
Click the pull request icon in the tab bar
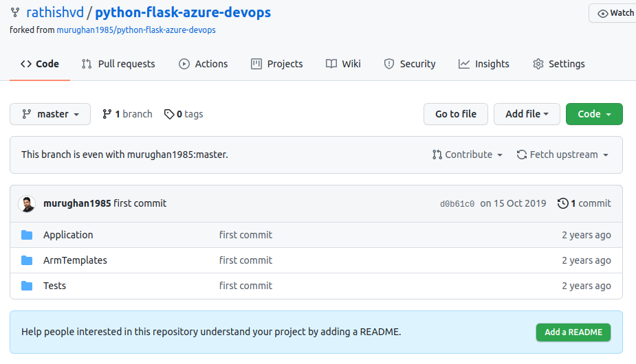(87, 64)
